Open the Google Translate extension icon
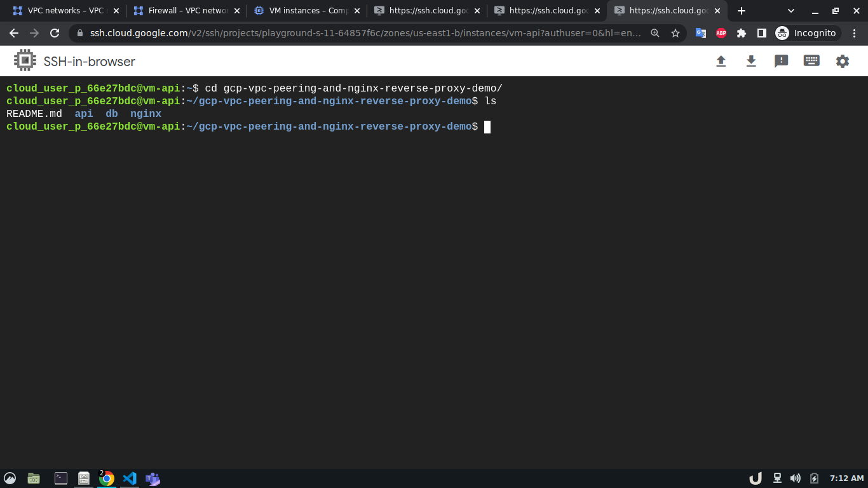This screenshot has height=488, width=868. pos(701,33)
